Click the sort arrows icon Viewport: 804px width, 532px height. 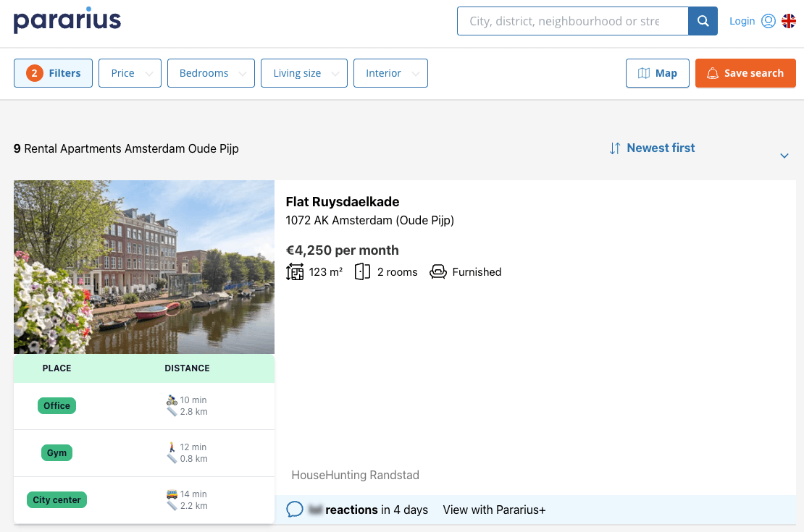pos(615,148)
